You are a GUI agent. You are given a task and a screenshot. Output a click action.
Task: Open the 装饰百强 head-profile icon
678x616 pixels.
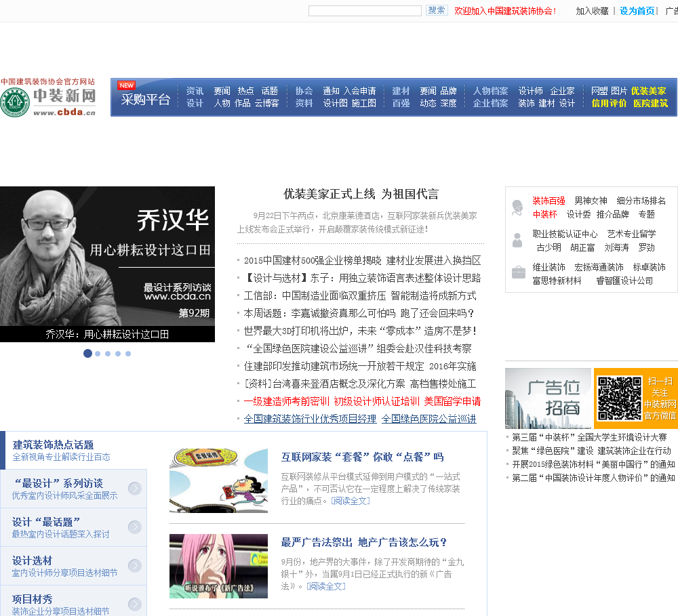[x=517, y=207]
